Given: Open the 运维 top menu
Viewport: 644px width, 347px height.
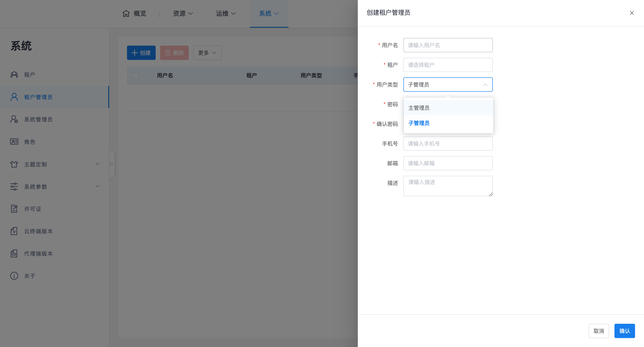Looking at the screenshot, I should pos(226,13).
